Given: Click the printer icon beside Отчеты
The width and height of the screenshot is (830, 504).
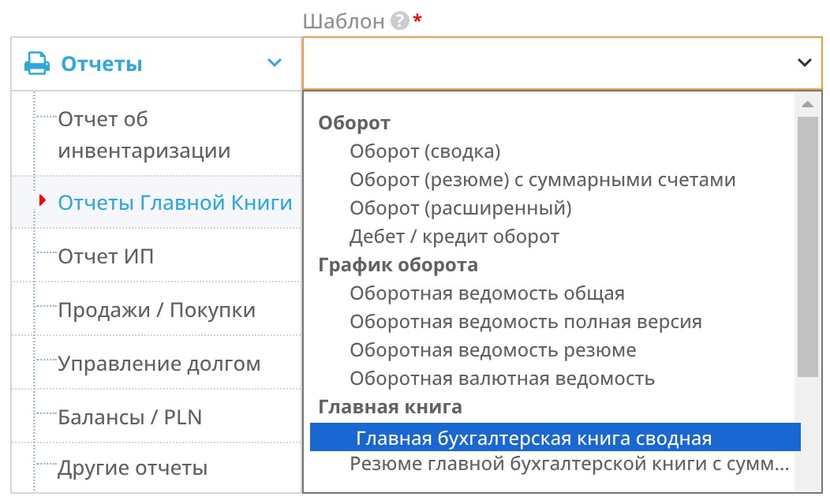Looking at the screenshot, I should point(37,64).
